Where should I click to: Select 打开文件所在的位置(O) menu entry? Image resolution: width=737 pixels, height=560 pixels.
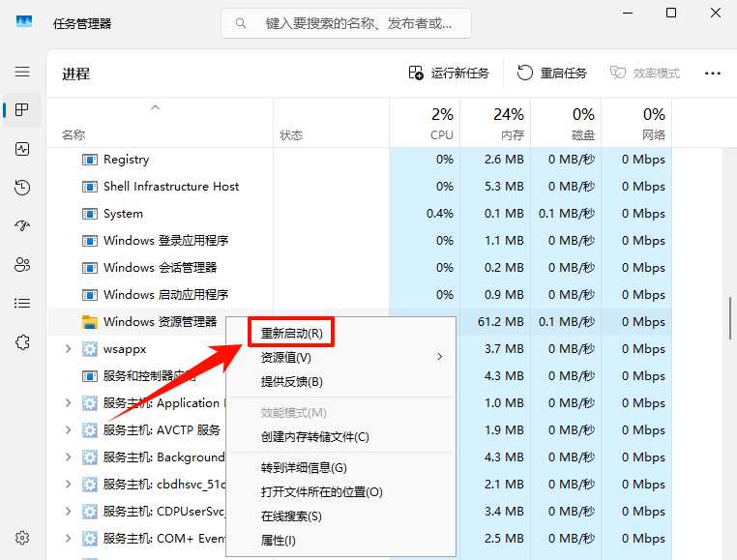(x=340, y=492)
